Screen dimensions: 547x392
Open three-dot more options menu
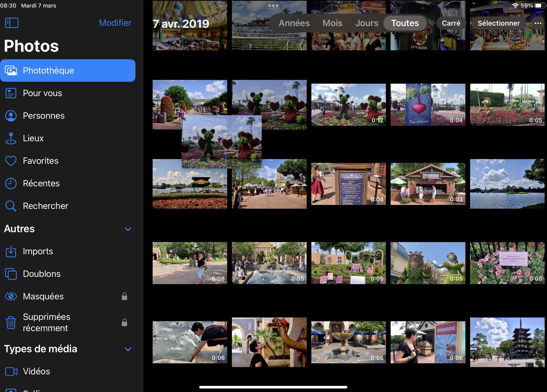pos(538,23)
